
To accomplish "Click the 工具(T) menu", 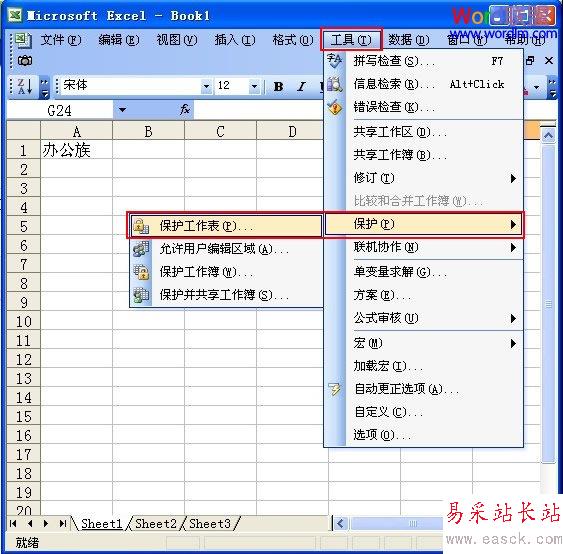I will click(351, 39).
